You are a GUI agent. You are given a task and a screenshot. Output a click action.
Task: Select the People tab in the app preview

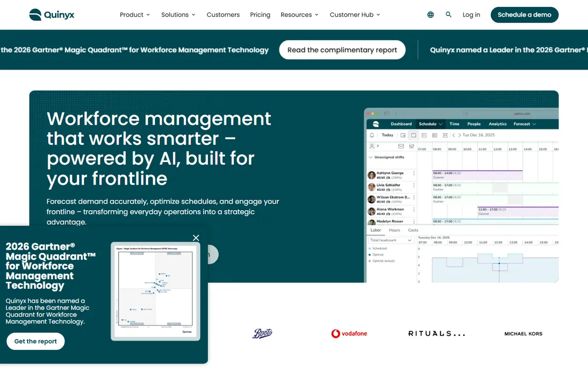pyautogui.click(x=474, y=124)
